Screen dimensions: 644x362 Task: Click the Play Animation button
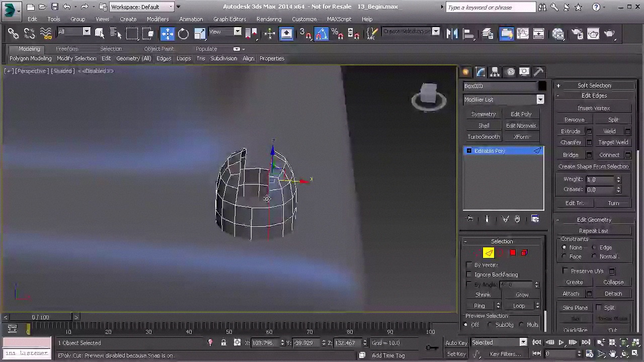(x=561, y=343)
